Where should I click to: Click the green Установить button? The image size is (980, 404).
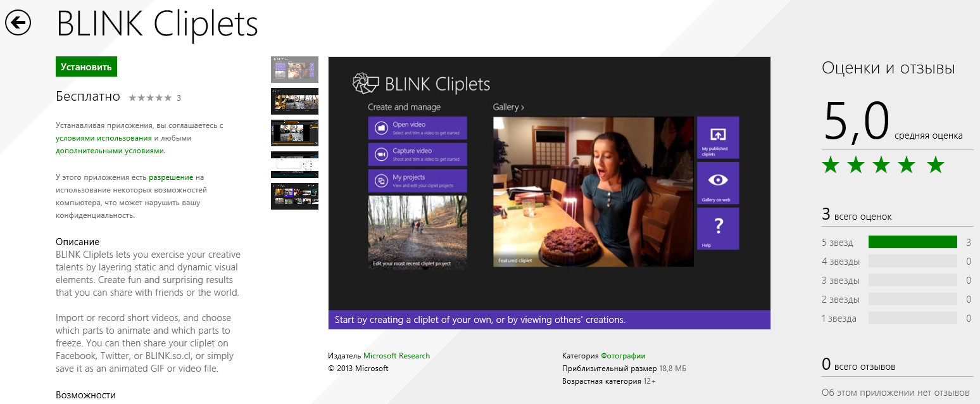click(x=86, y=67)
